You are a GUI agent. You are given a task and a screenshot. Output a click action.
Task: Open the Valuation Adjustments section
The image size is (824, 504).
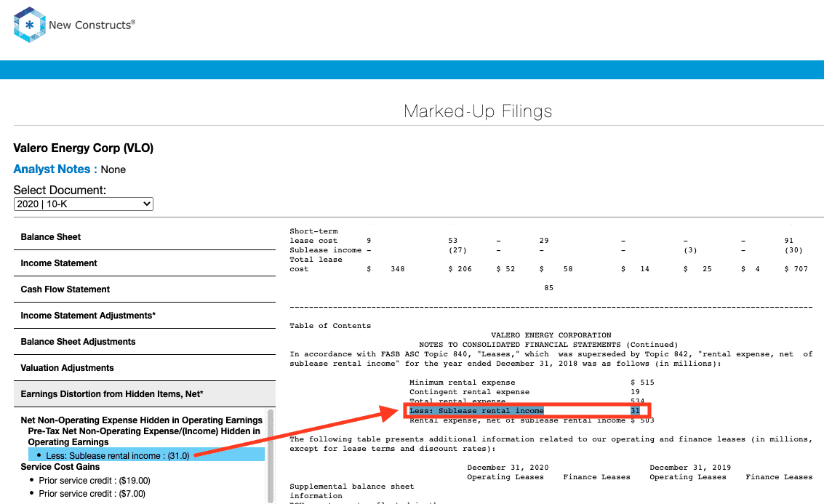tap(145, 368)
